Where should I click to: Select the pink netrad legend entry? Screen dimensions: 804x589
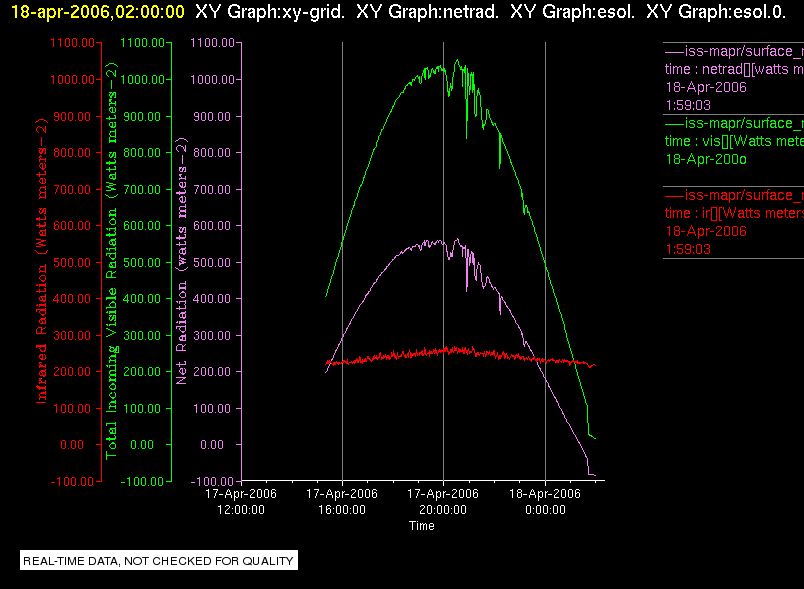(x=734, y=78)
